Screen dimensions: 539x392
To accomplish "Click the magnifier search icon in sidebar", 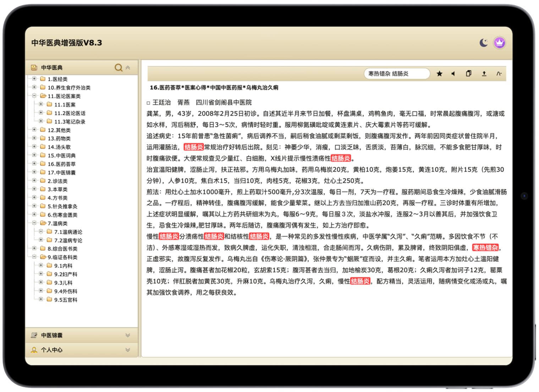I will tap(118, 67).
